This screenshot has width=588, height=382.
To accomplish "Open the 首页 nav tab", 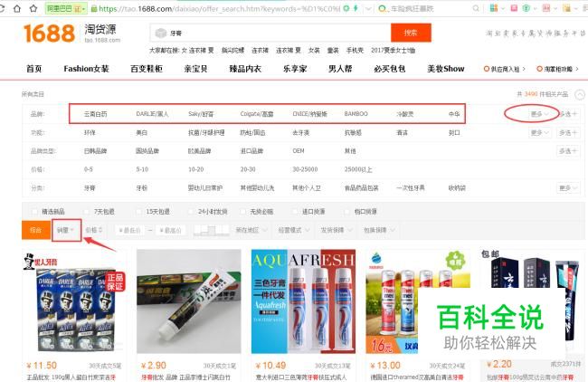I will click(x=33, y=69).
